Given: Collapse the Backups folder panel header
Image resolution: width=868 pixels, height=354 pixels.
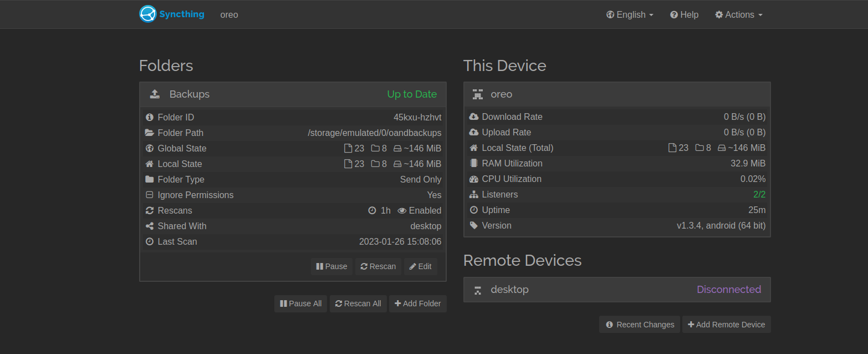Looking at the screenshot, I should [x=293, y=94].
